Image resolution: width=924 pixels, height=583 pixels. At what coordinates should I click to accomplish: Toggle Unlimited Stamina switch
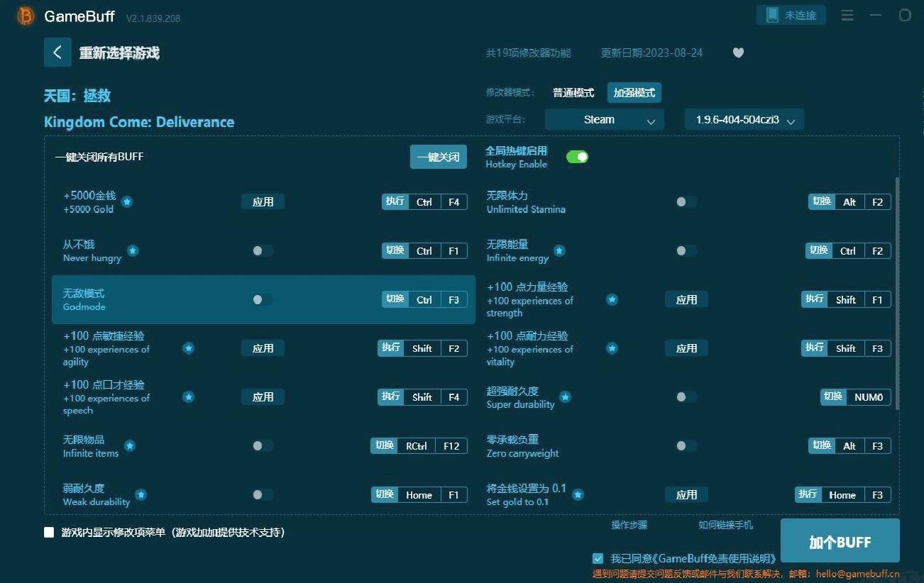tap(686, 202)
